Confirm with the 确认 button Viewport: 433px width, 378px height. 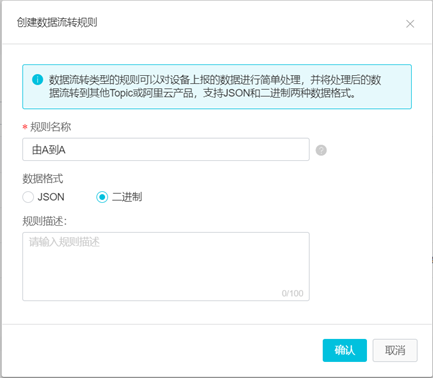pyautogui.click(x=345, y=350)
